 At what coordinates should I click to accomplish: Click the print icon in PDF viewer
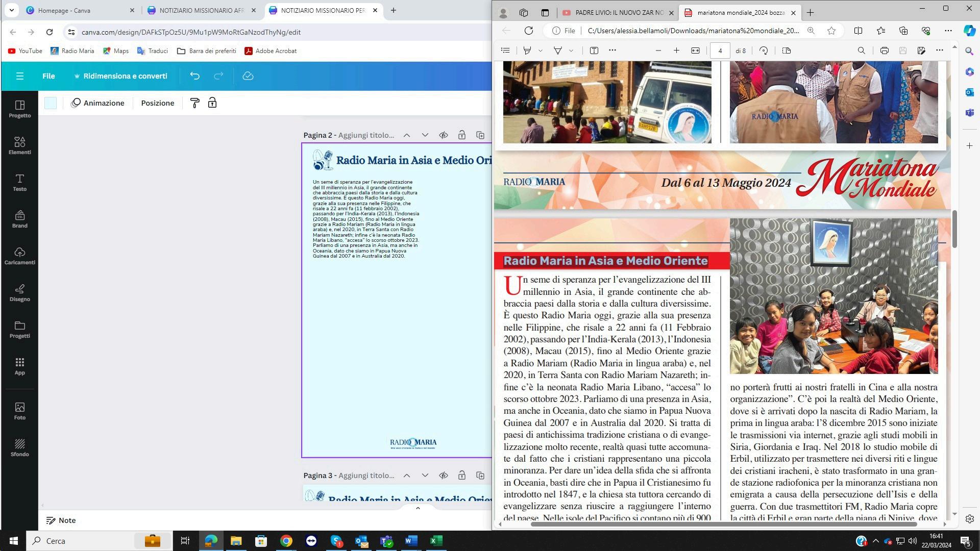tap(884, 51)
